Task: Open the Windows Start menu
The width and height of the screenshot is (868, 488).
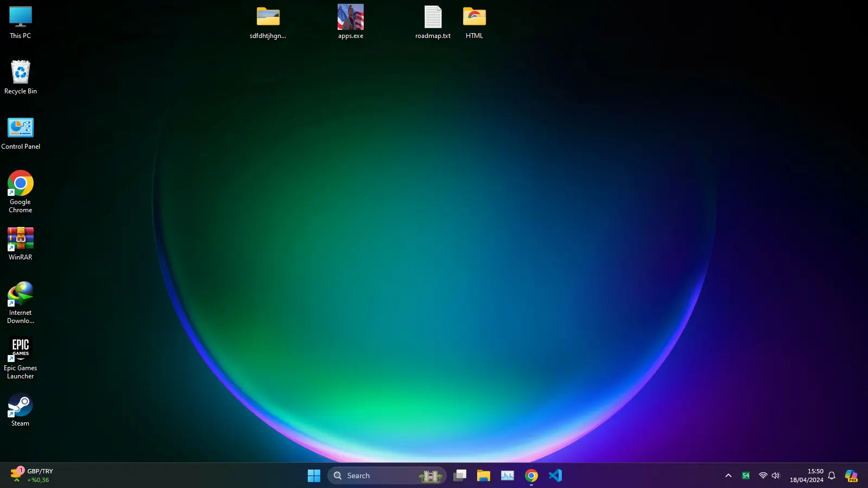Action: 314,476
